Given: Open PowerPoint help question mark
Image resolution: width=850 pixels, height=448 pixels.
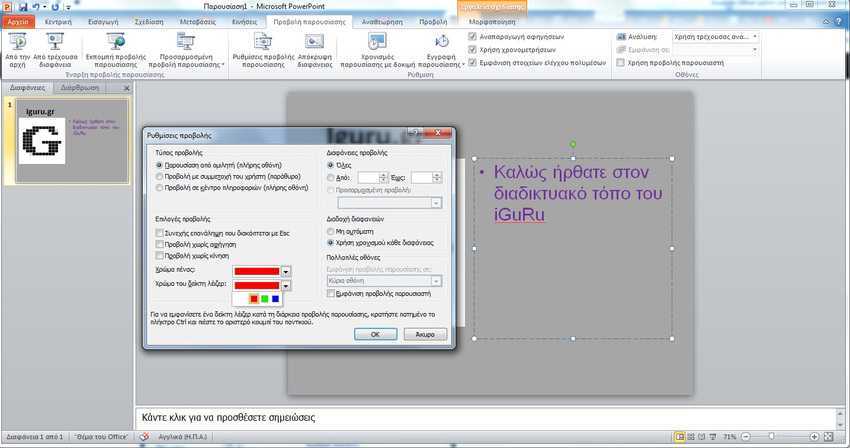Looking at the screenshot, I should point(838,22).
